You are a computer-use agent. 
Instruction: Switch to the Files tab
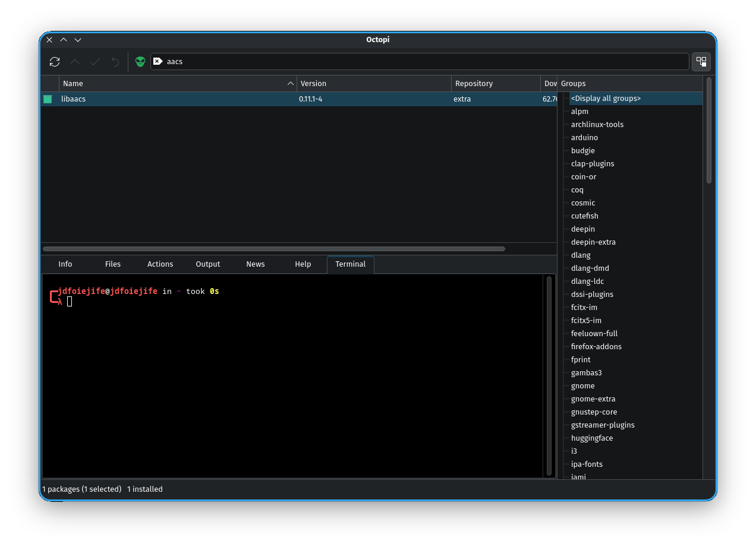[113, 264]
